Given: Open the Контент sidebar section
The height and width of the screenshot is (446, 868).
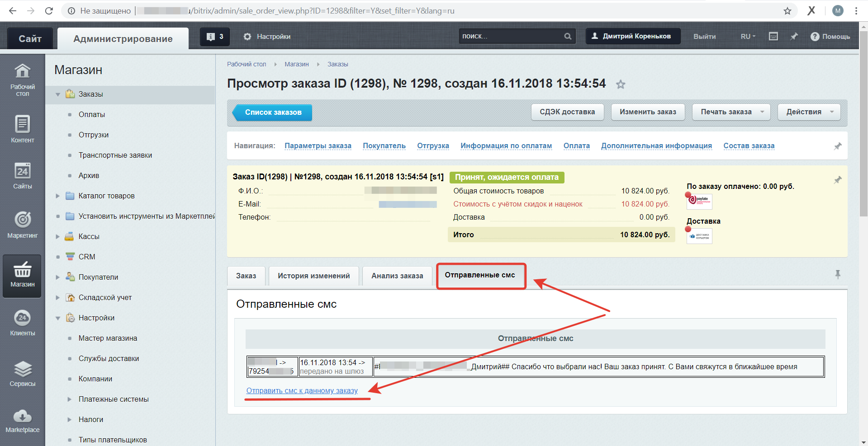Looking at the screenshot, I should coord(22,129).
